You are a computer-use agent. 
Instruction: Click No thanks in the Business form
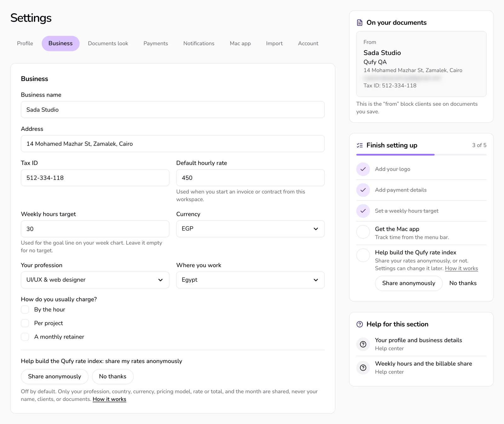coord(113,376)
